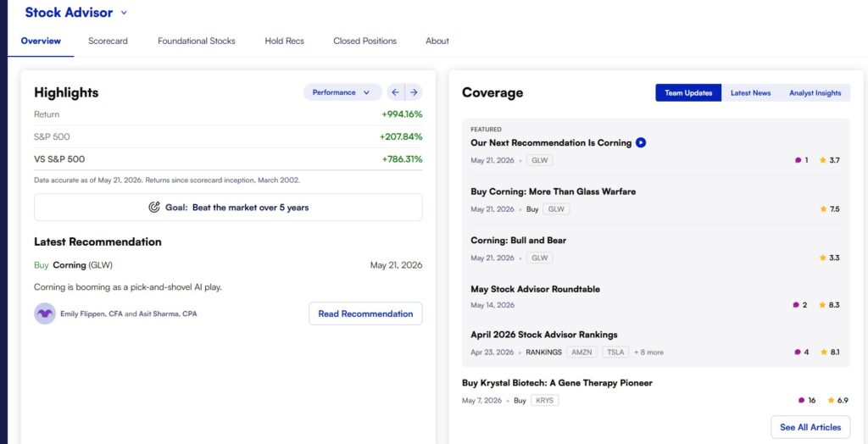The width and height of the screenshot is (868, 444).
Task: Click comment icon on Roundtable article
Action: point(796,305)
